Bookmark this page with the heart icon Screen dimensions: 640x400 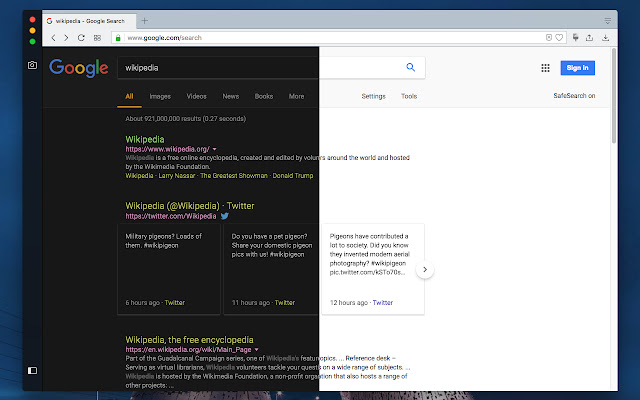559,38
